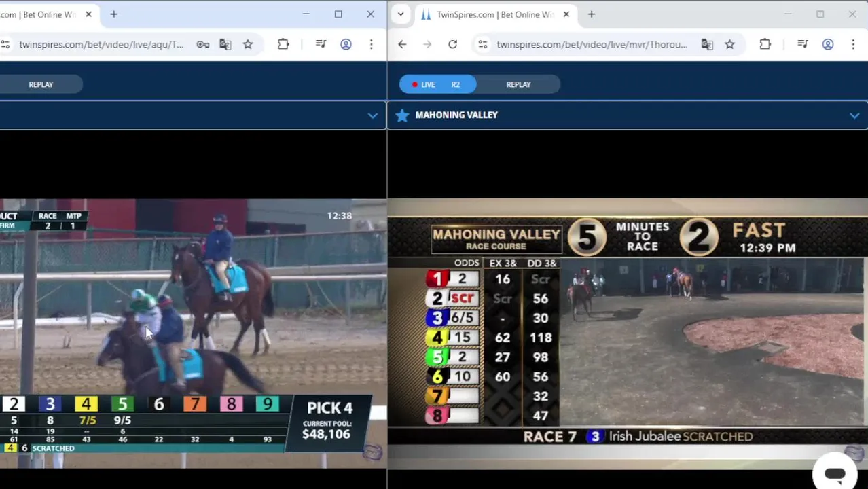
Task: Bookmark the page in right window
Action: (729, 44)
